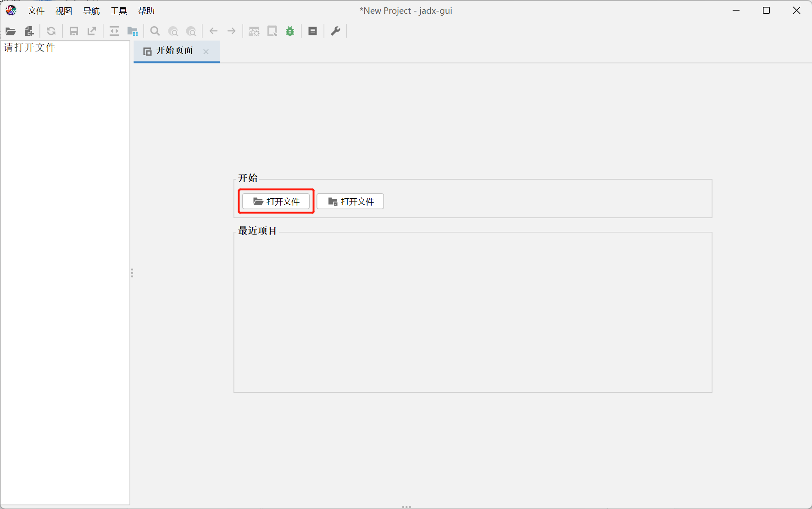
Task: Click the Export project icon
Action: click(x=92, y=31)
